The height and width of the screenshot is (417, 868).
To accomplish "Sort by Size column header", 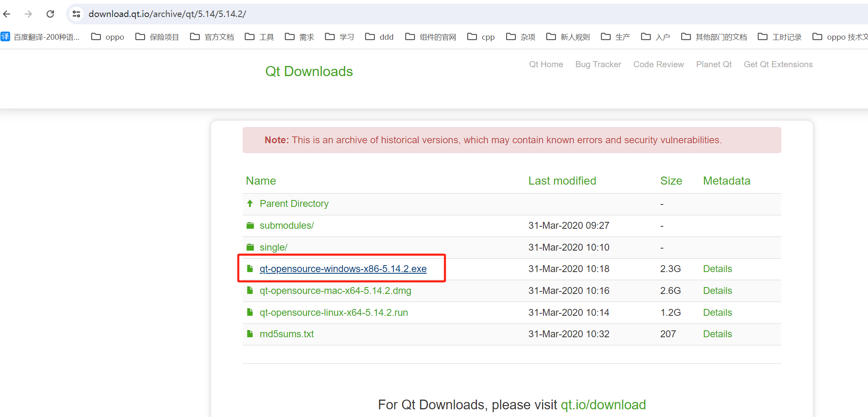I will (x=671, y=181).
